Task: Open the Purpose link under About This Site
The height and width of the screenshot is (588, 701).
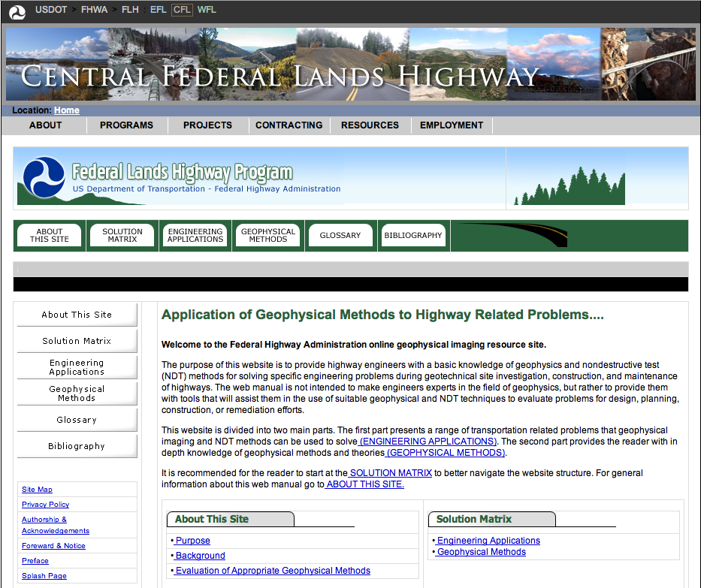Action: [192, 541]
